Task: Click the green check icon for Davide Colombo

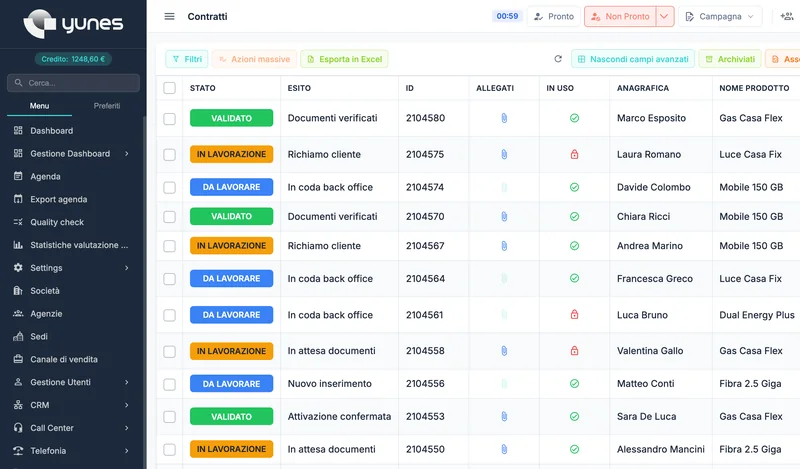Action: click(x=574, y=187)
